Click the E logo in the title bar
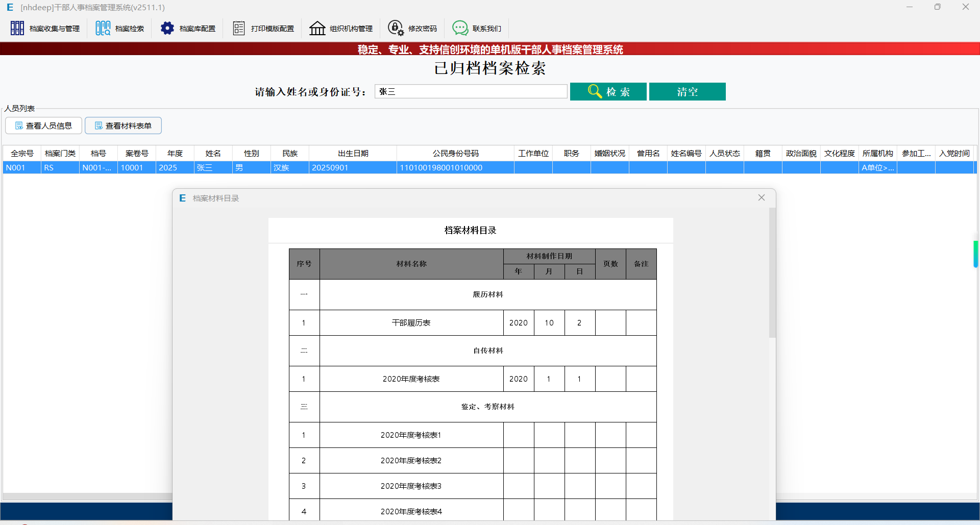The image size is (980, 525). click(10, 7)
